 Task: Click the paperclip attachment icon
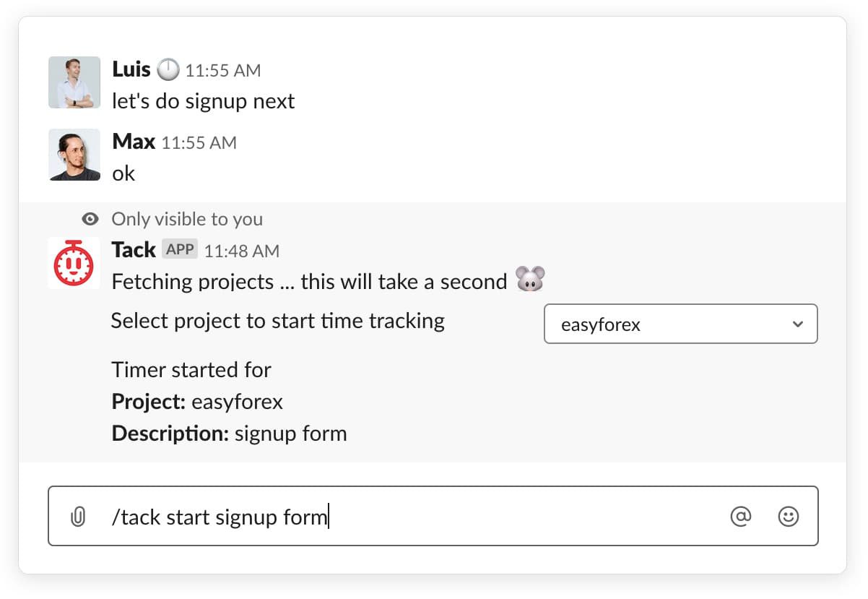[x=77, y=517]
